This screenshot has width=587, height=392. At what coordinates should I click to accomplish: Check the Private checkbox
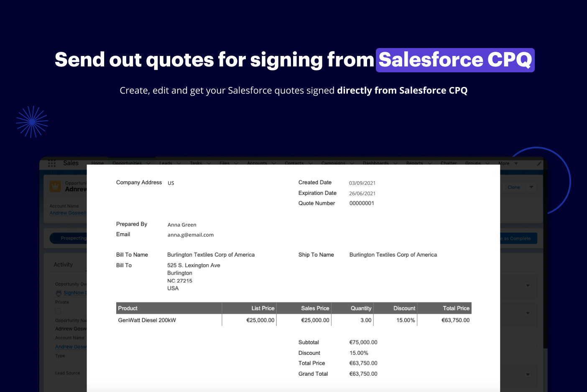pyautogui.click(x=57, y=311)
